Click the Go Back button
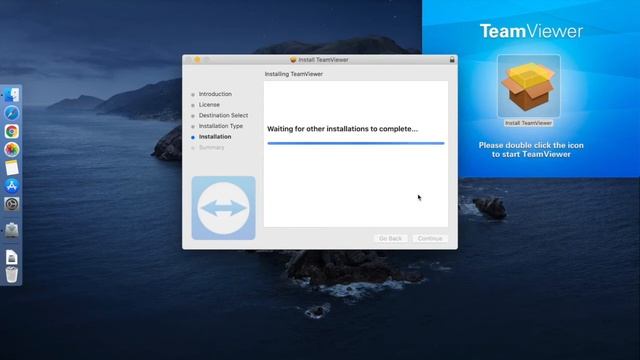The width and height of the screenshot is (640, 360). [x=391, y=238]
